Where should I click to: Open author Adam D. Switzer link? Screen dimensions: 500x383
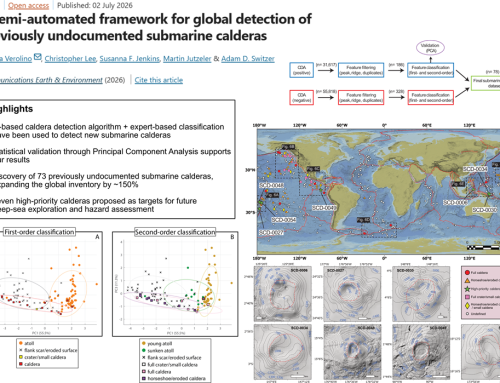(248, 59)
